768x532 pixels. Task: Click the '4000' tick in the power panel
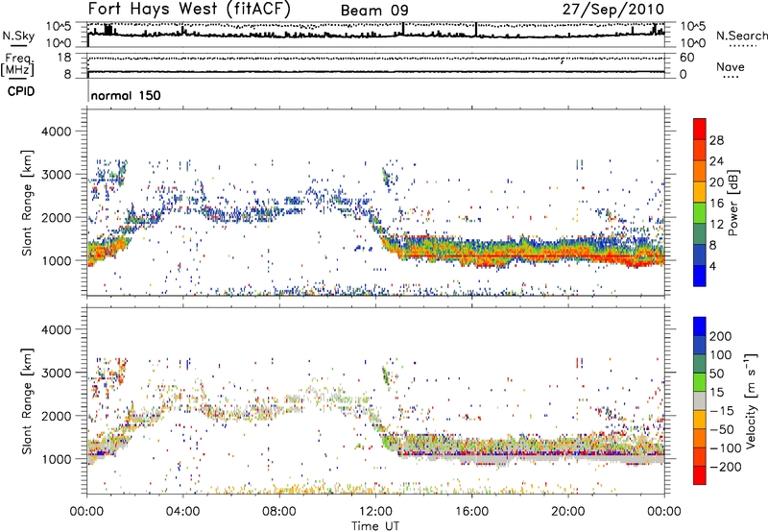(57, 132)
